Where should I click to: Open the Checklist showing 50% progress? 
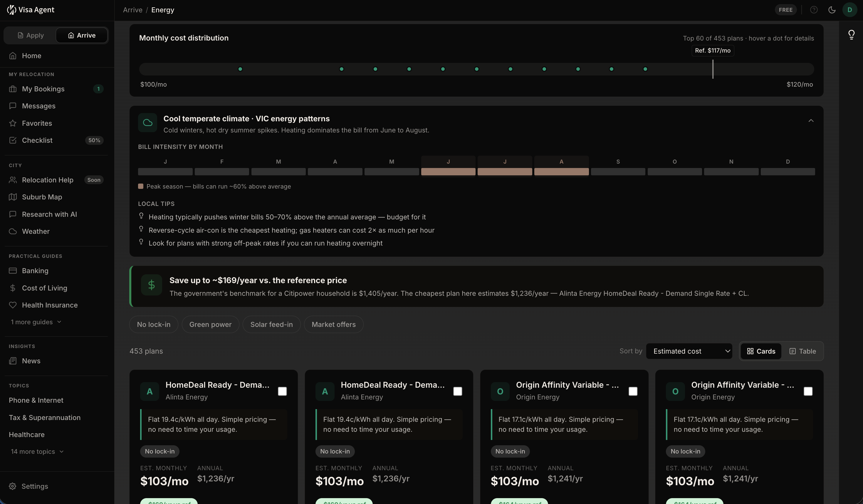click(x=37, y=140)
